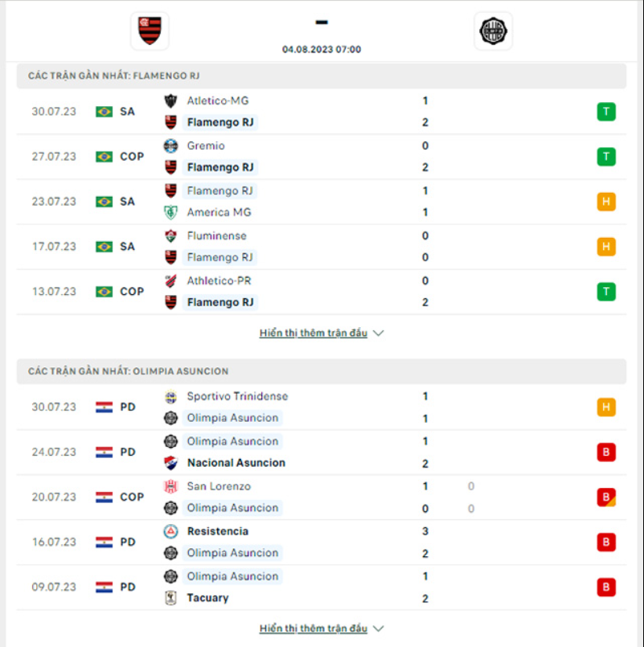Open Hiển thị thêm trận đấu link for Flamengo
The height and width of the screenshot is (647, 644).
[314, 332]
